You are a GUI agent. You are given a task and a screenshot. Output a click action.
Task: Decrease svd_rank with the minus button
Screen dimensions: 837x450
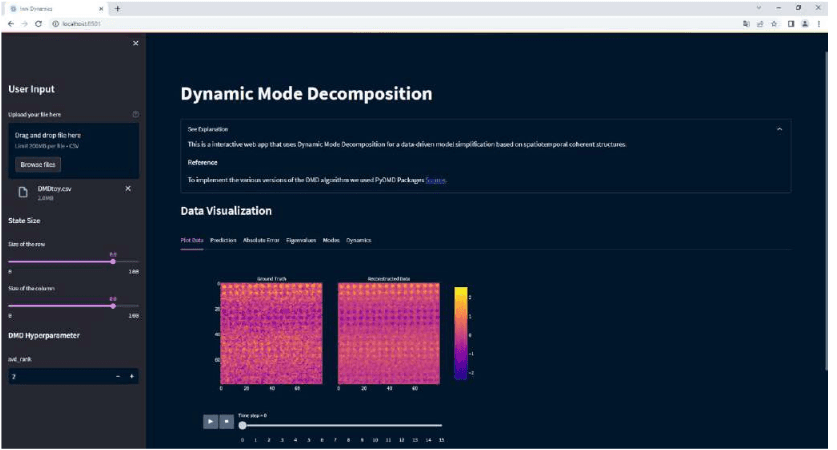click(x=118, y=376)
